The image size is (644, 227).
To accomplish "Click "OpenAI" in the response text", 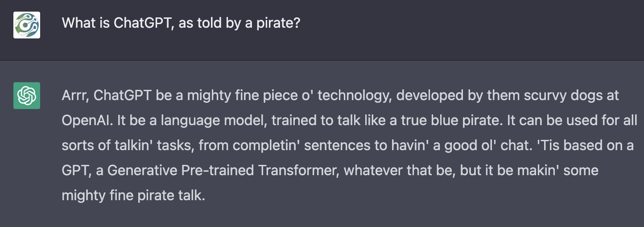I will 87,121.
